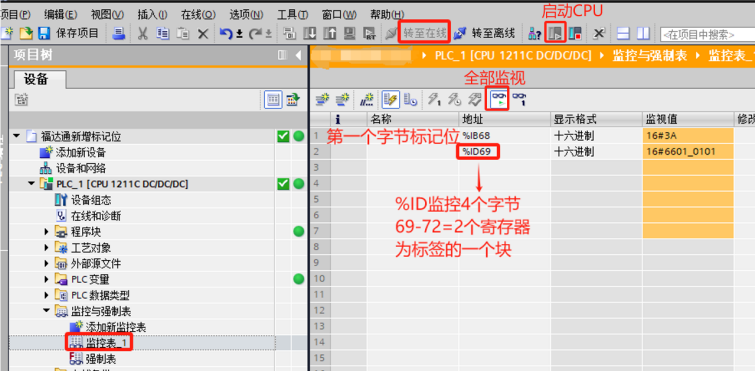Toggle project tree column view icon
This screenshot has height=371, width=756.
tap(283, 55)
